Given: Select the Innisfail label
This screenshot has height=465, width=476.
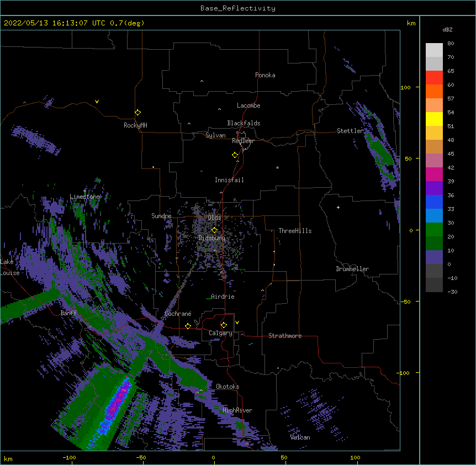Looking at the screenshot, I should pos(229,180).
